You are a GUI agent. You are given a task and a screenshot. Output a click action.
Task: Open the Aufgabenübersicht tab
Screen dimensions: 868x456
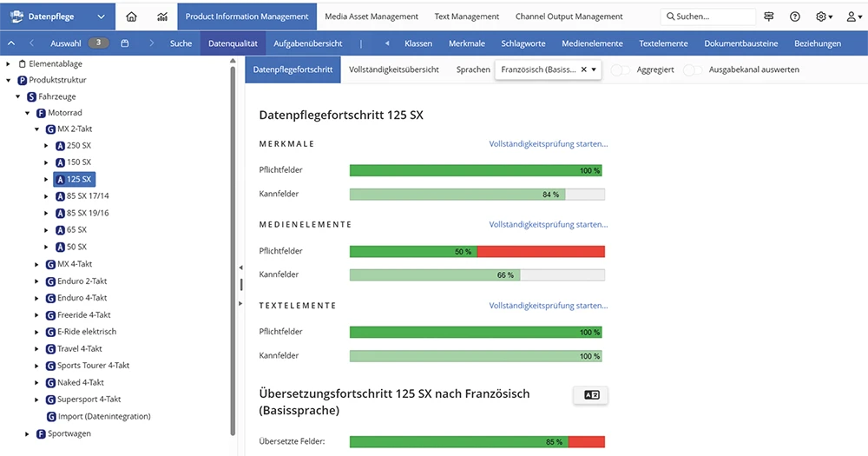(308, 43)
